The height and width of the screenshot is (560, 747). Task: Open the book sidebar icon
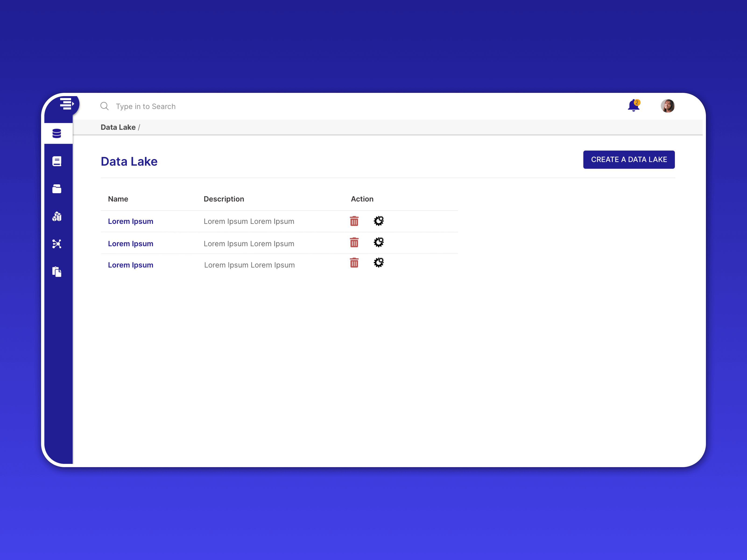[57, 161]
